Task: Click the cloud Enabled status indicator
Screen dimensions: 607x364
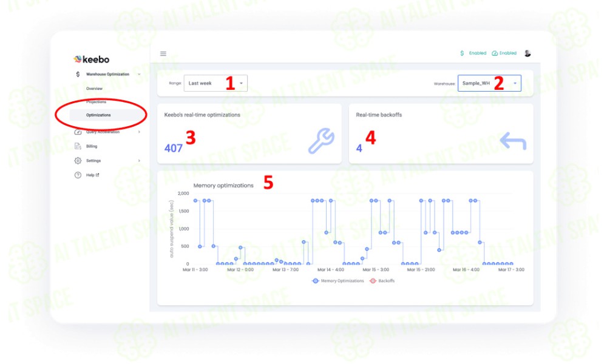Action: (x=504, y=53)
